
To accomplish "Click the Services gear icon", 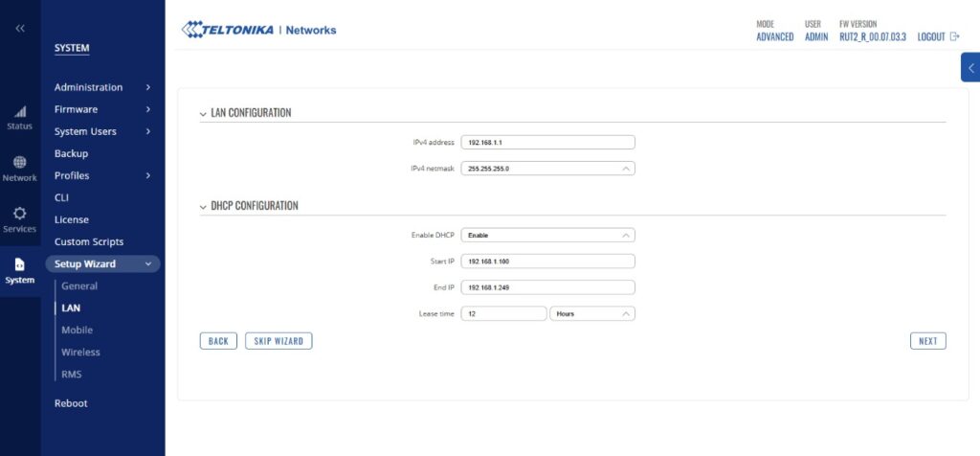I will 20,214.
